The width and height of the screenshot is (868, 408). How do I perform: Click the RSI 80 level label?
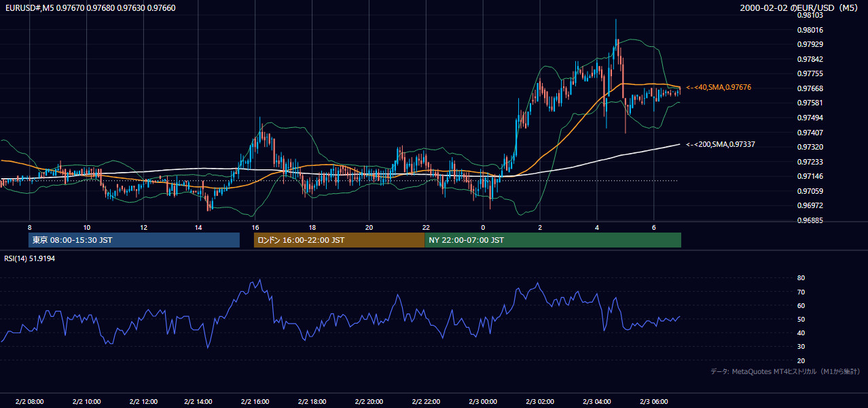tap(801, 278)
